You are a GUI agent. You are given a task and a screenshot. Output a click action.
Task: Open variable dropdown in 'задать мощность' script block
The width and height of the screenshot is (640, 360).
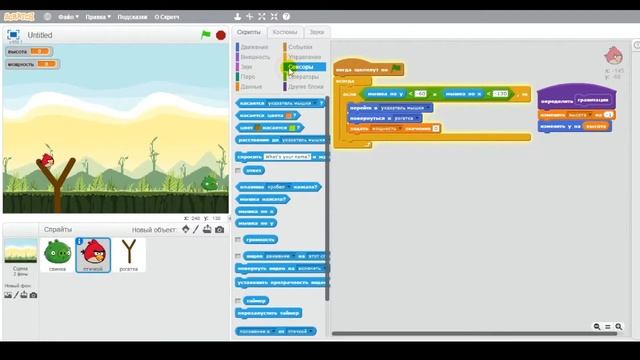coord(400,129)
